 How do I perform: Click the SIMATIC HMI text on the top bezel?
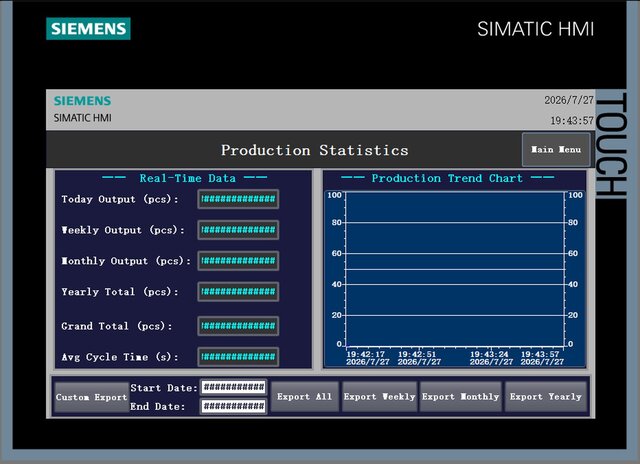click(x=536, y=29)
